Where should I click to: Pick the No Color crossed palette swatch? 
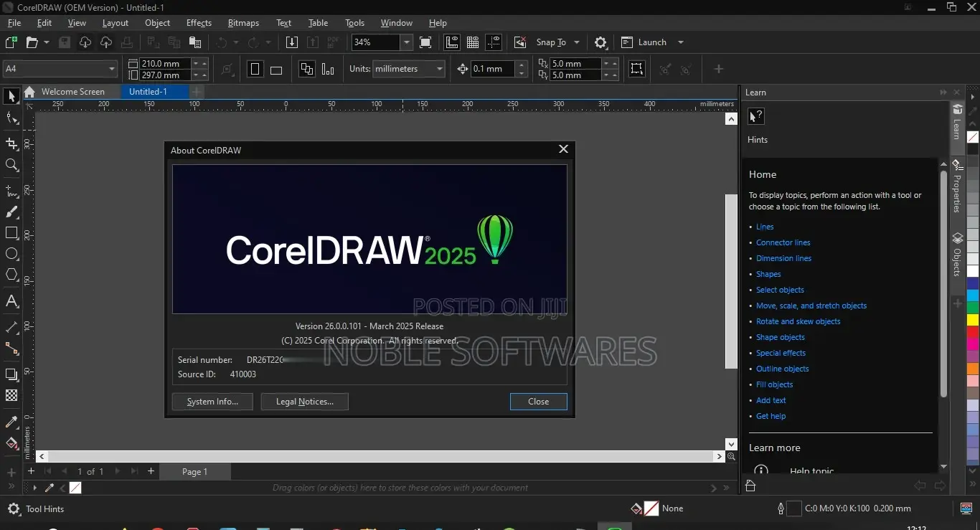(973, 136)
